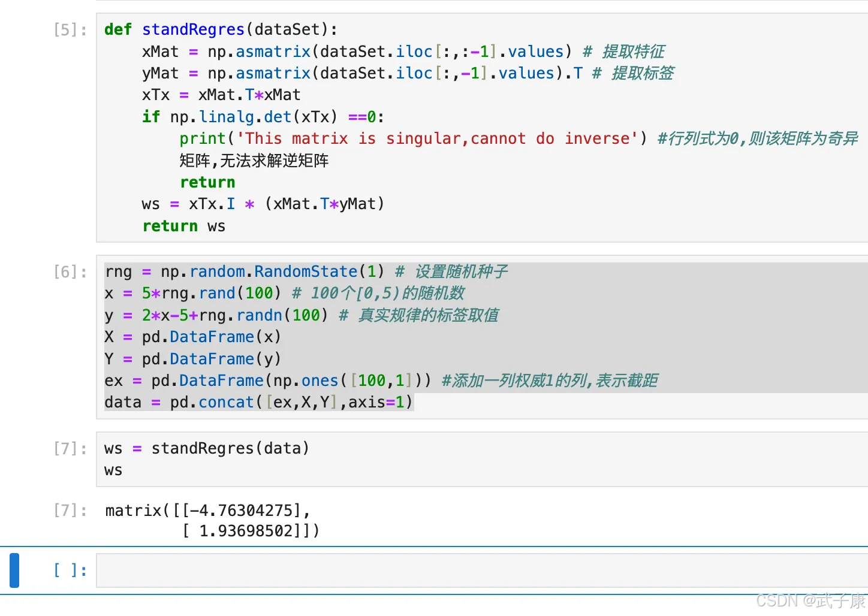868x616 pixels.
Task: Click the '[5]:' cell prompt
Action: (70, 30)
